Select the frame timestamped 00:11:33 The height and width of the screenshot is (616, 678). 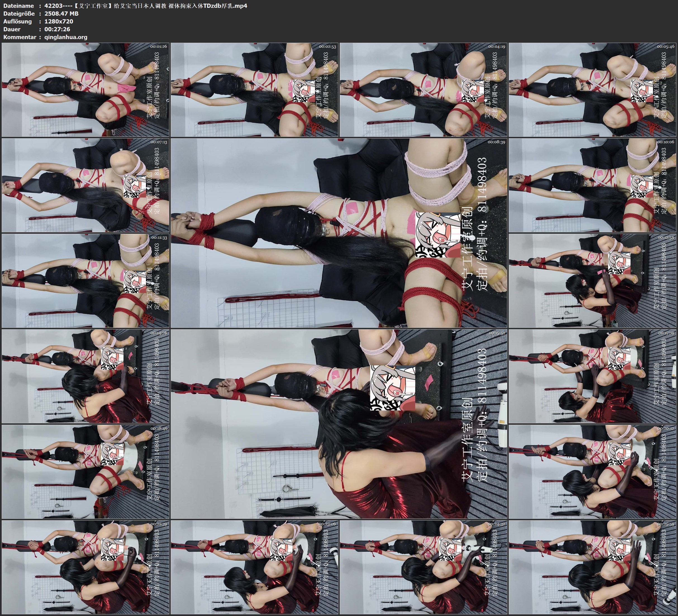coord(85,280)
